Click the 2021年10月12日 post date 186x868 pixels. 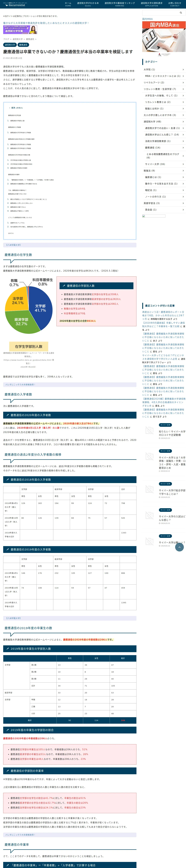click(x=14, y=58)
